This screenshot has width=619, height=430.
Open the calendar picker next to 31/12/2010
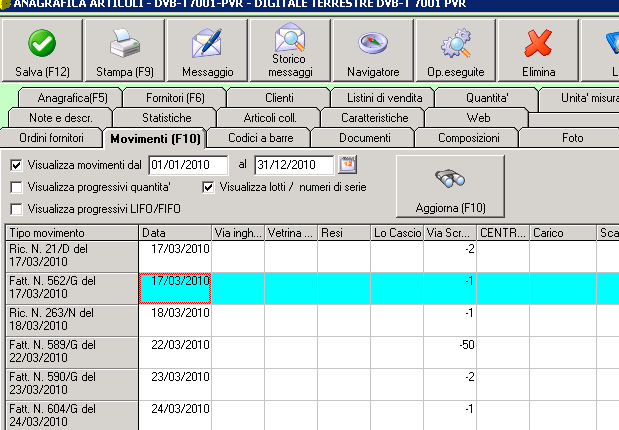(x=347, y=165)
